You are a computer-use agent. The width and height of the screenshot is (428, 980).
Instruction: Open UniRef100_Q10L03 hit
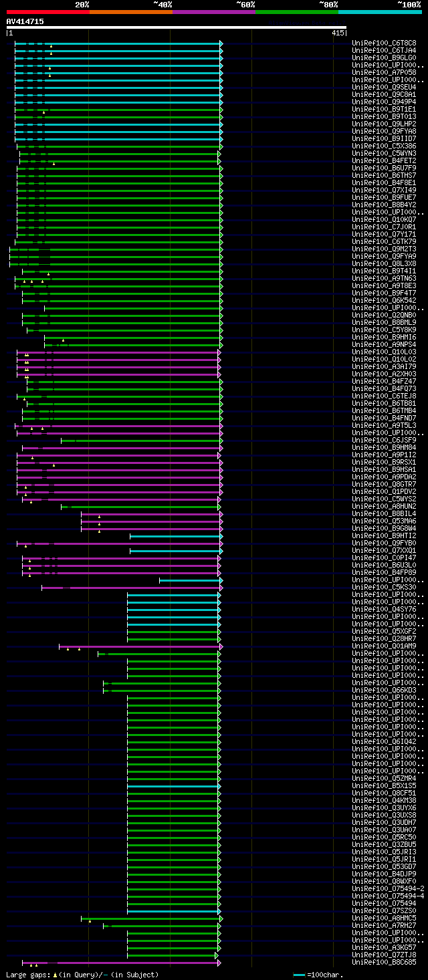[x=385, y=352]
